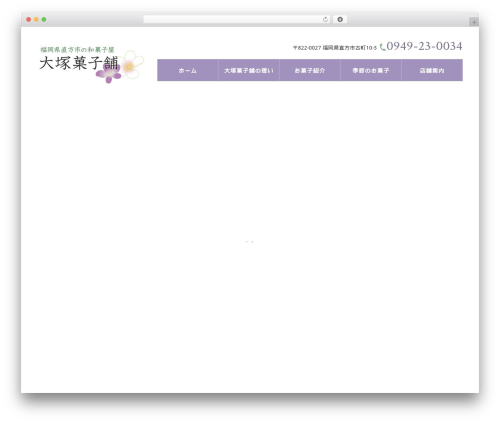500x423 pixels.
Task: Minimize the window with the yellow button
Action: pos(36,20)
